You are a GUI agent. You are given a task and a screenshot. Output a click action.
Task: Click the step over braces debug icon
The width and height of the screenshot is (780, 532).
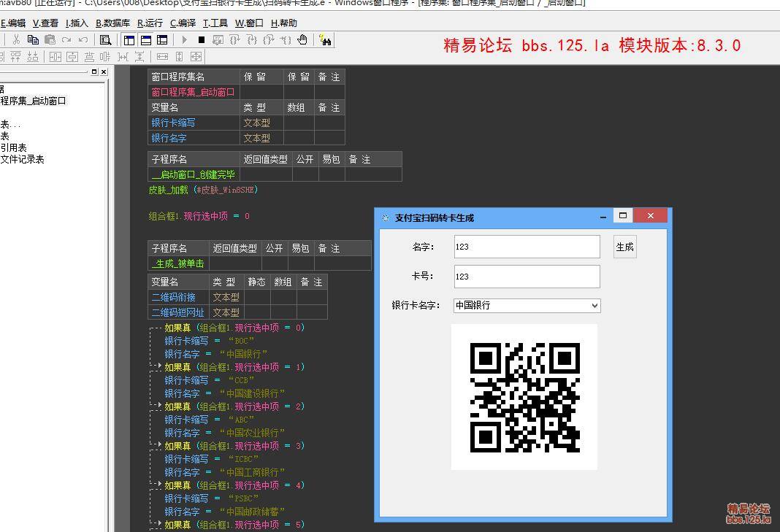[x=234, y=40]
